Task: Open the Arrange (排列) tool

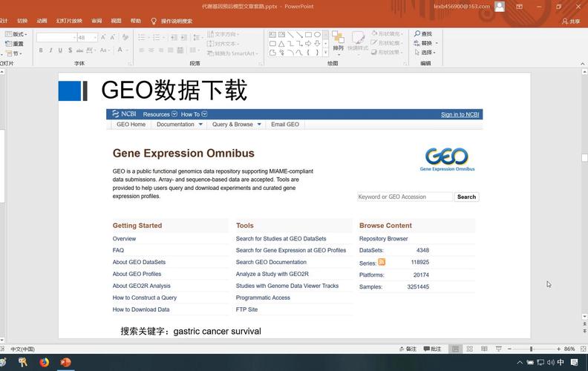Action: pyautogui.click(x=338, y=42)
